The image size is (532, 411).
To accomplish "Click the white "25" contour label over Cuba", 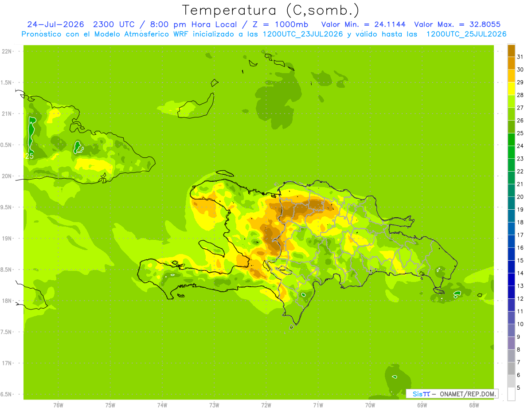I will 30,156.
